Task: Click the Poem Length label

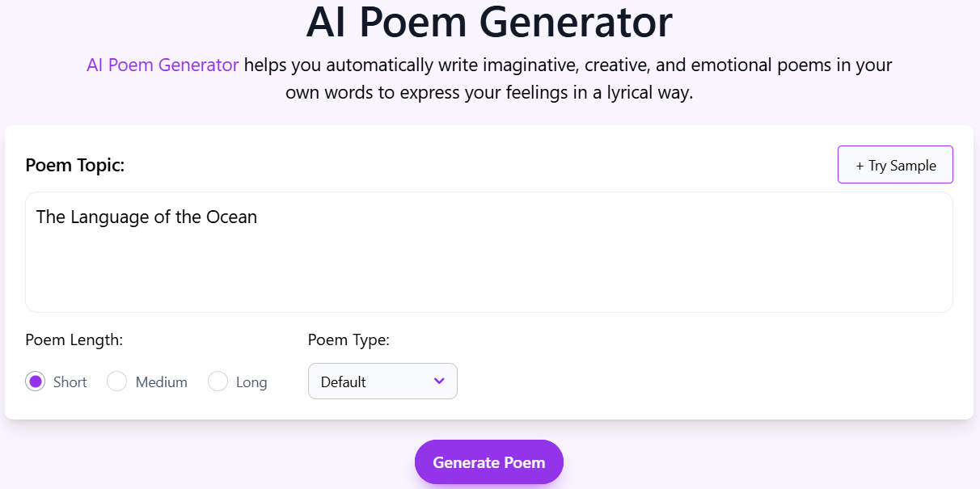Action: 74,339
